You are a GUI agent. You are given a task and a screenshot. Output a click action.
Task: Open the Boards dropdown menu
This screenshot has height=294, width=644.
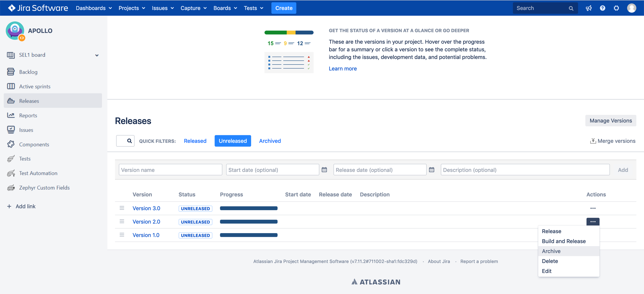click(x=225, y=8)
